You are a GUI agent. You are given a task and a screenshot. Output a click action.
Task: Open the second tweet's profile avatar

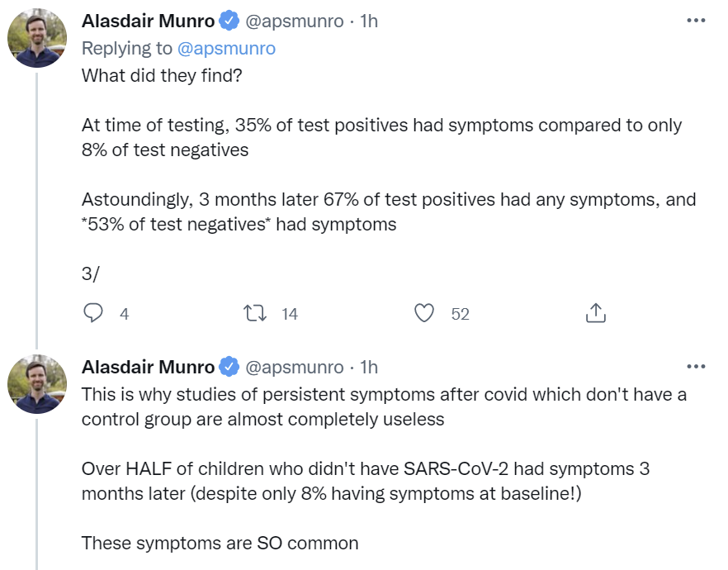(x=37, y=386)
